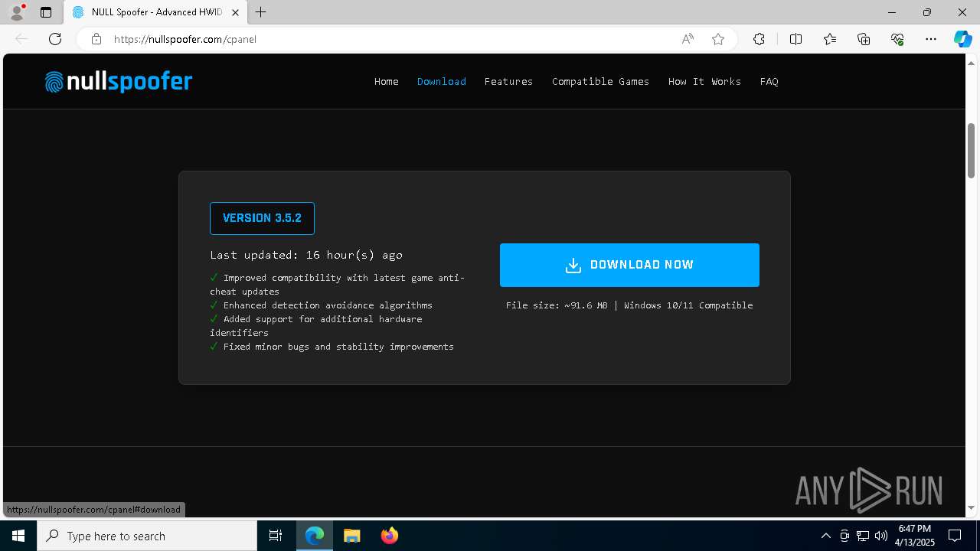This screenshot has height=551, width=980.
Task: Open Favorites list icon
Action: (x=830, y=39)
